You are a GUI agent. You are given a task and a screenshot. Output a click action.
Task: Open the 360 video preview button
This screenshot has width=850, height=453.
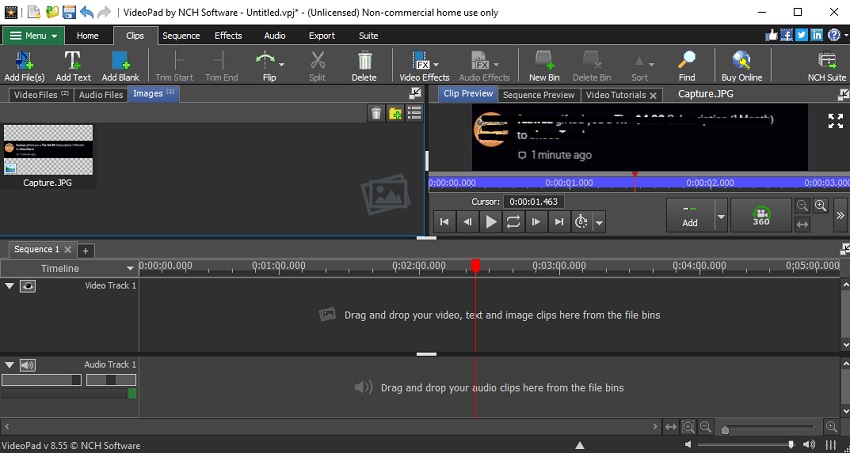pyautogui.click(x=761, y=215)
